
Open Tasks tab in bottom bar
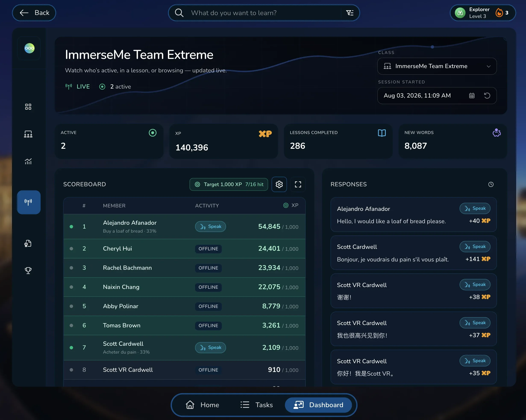pyautogui.click(x=256, y=405)
